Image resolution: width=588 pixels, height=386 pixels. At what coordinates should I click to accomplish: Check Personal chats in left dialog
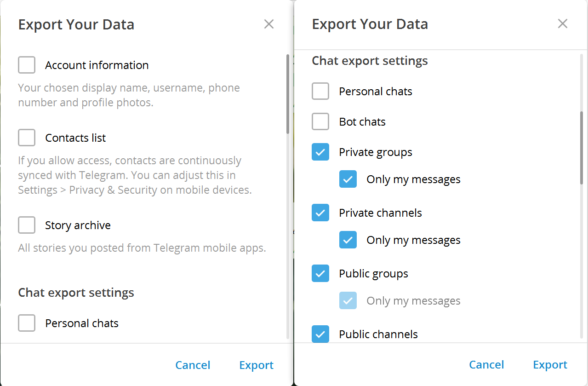(x=27, y=323)
